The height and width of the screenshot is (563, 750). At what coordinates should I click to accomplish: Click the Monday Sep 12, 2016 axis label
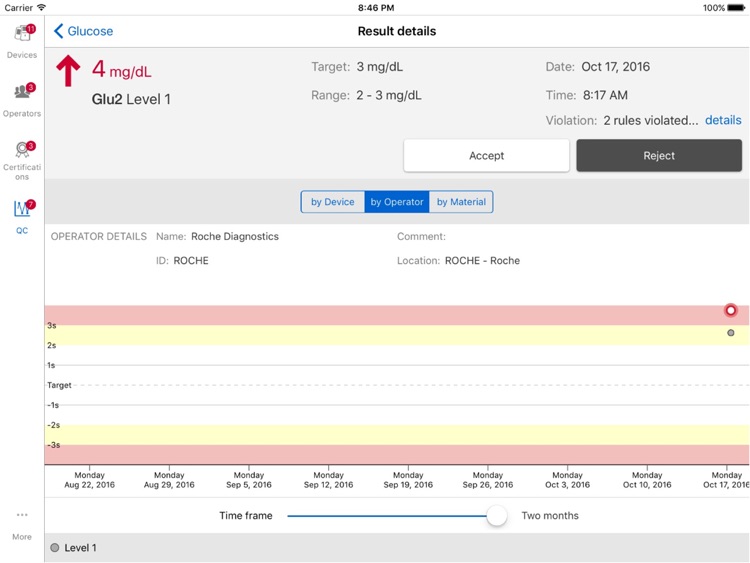[x=329, y=480]
